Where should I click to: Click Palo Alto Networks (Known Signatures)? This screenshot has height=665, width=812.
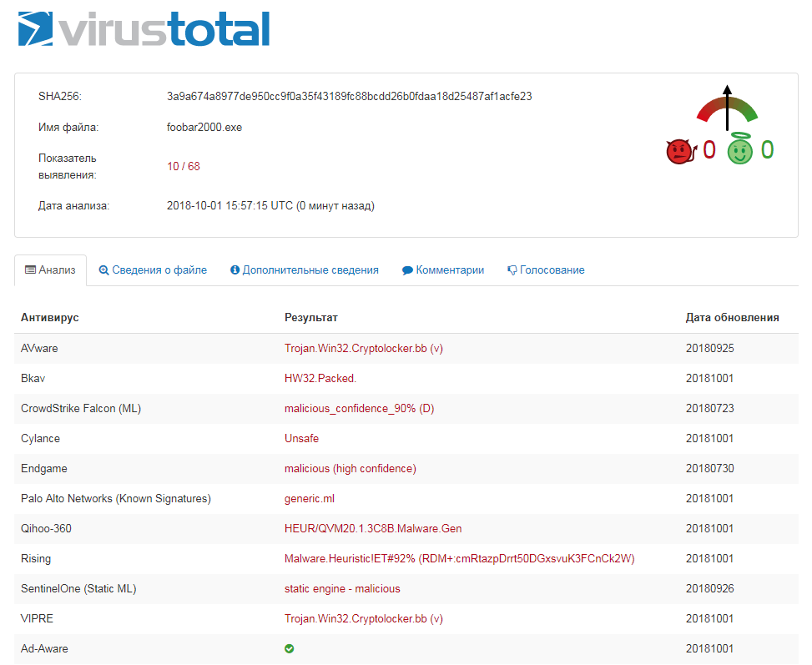tap(116, 498)
